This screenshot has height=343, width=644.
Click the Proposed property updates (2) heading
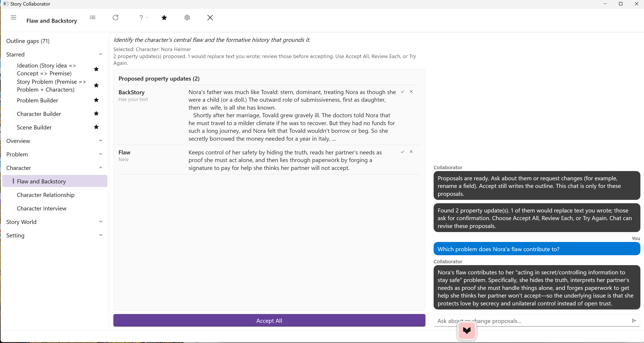tap(159, 79)
